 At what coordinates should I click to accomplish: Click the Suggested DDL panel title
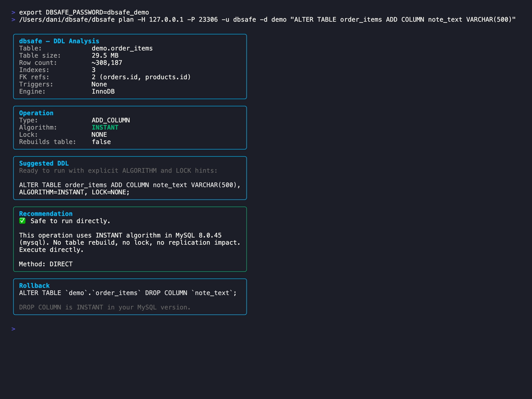pyautogui.click(x=44, y=163)
